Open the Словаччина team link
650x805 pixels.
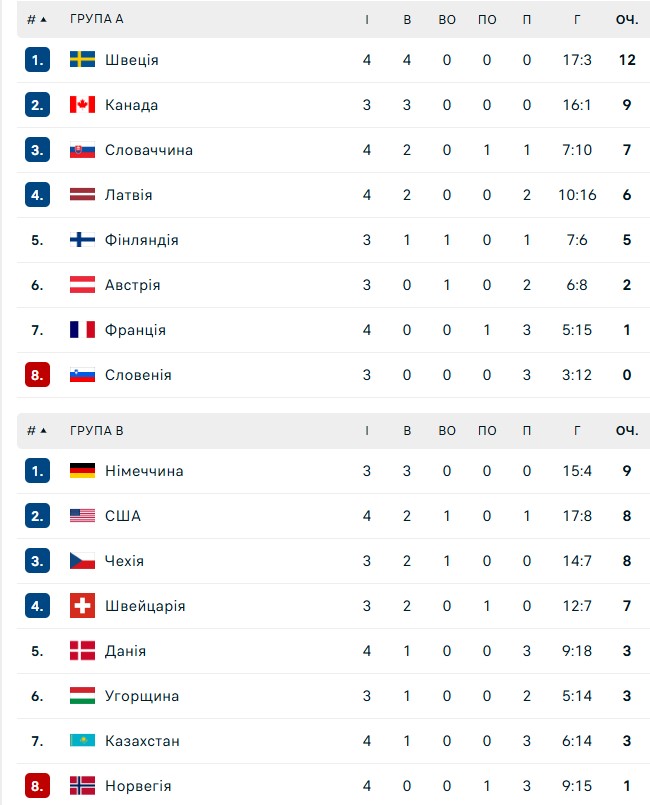[149, 150]
